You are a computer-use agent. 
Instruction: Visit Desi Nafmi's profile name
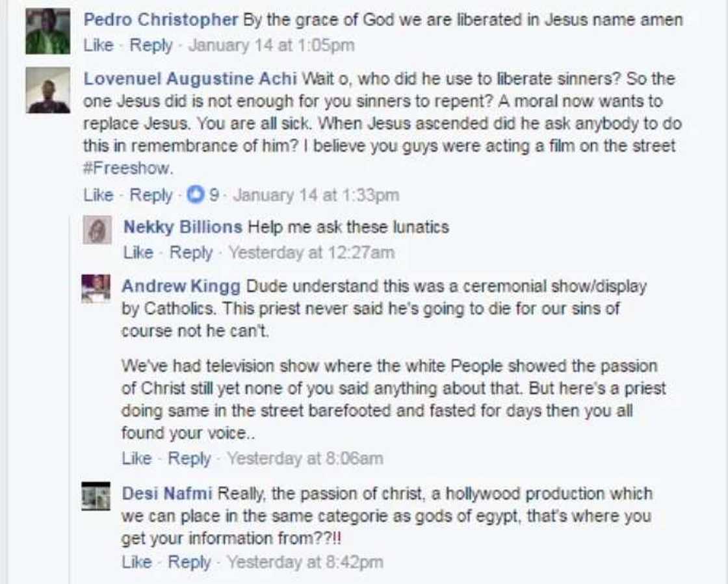167,494
